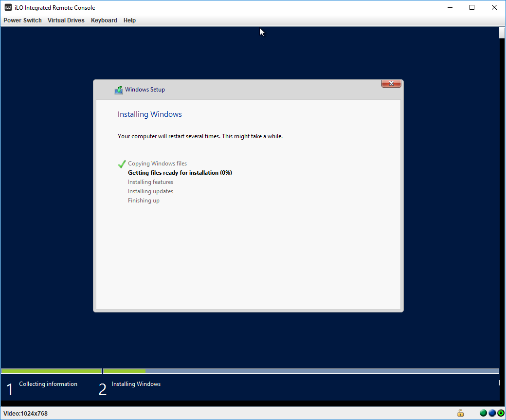Click the vertical scrollbar of the console
Viewport: 506px width, 420px height.
point(502,195)
